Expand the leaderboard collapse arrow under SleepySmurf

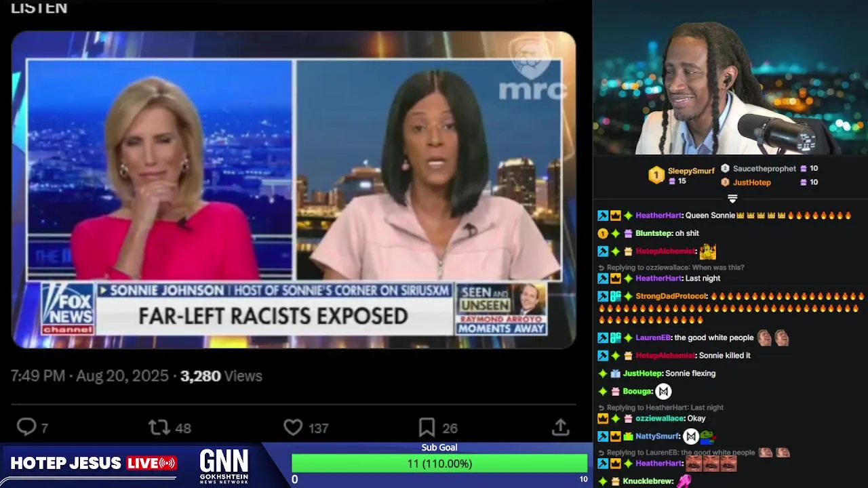[x=732, y=199]
